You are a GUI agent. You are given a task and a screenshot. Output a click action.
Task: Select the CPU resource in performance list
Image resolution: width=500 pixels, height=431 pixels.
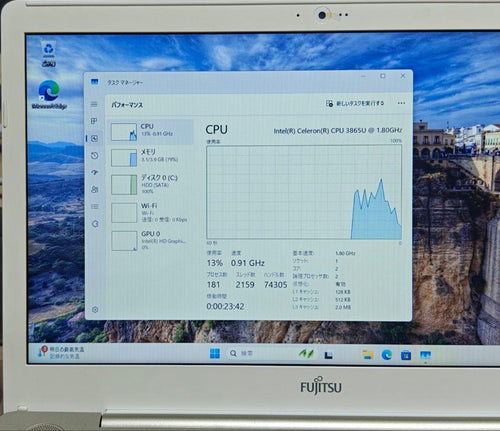pyautogui.click(x=152, y=131)
